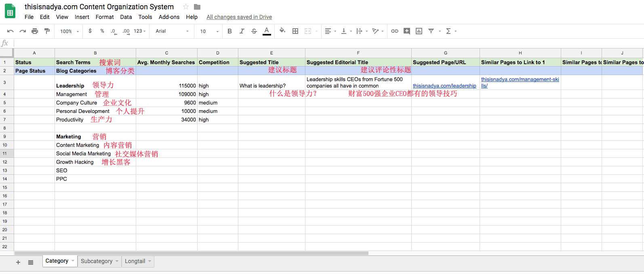This screenshot has width=644, height=274.
Task: Open the font size dropdown
Action: [x=209, y=31]
